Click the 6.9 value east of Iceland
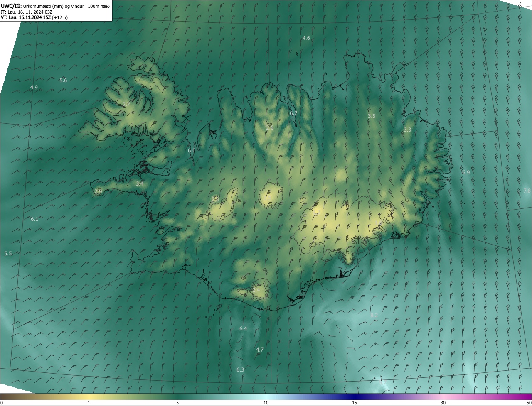 click(x=466, y=172)
